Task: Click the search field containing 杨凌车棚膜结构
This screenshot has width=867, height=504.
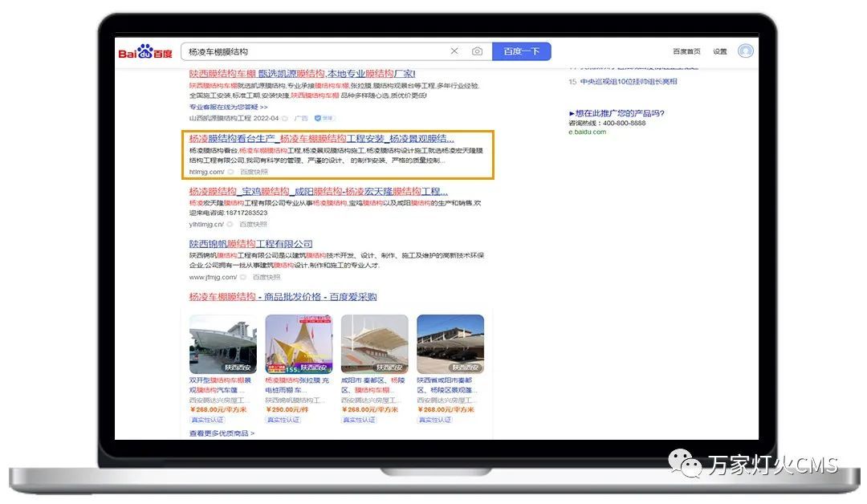Action: click(x=313, y=51)
